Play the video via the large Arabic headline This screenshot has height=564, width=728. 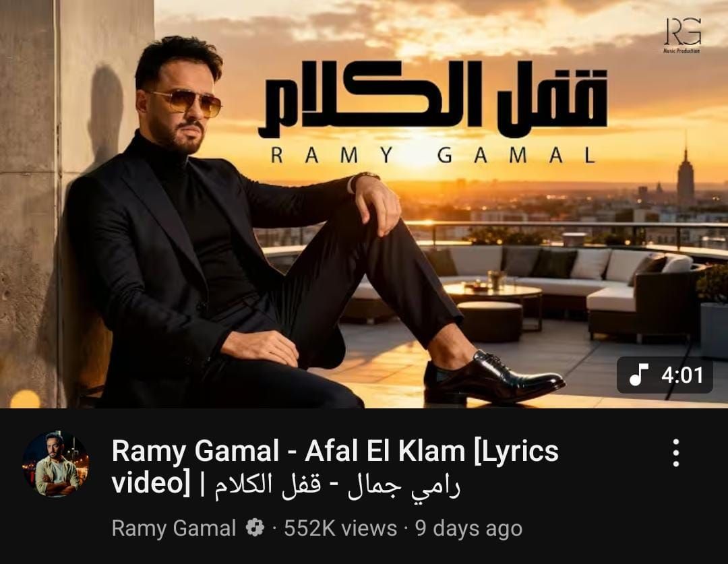coord(433,99)
